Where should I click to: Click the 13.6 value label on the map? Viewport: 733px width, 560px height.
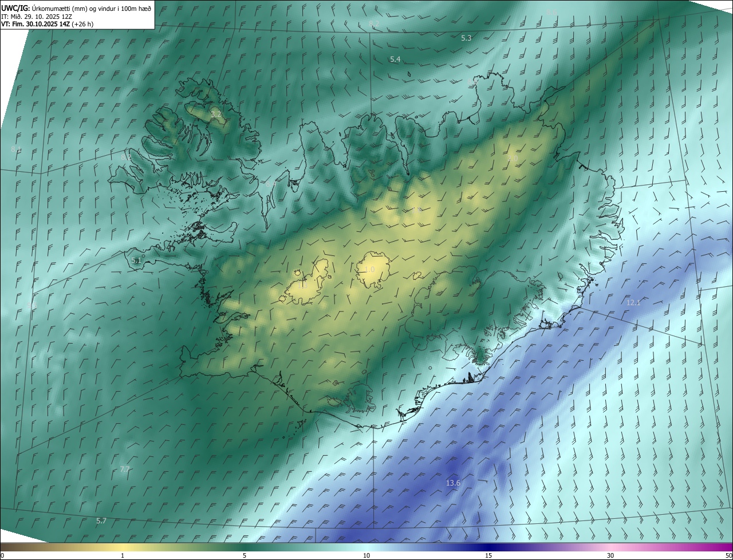tap(453, 483)
